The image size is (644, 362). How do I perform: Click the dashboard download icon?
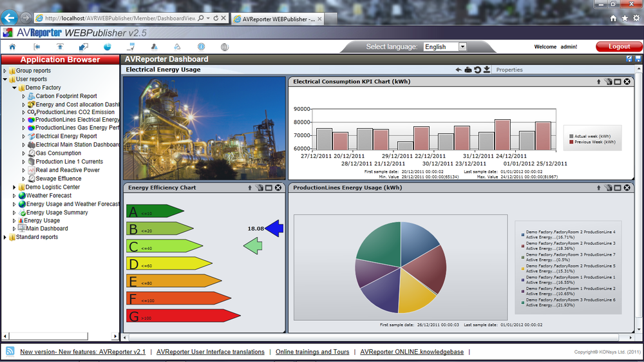click(487, 70)
